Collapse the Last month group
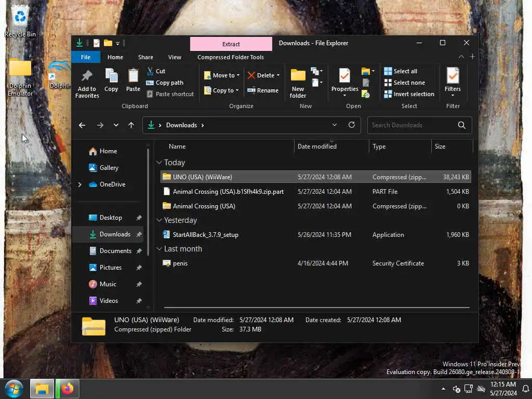The width and height of the screenshot is (532, 399). (x=159, y=249)
